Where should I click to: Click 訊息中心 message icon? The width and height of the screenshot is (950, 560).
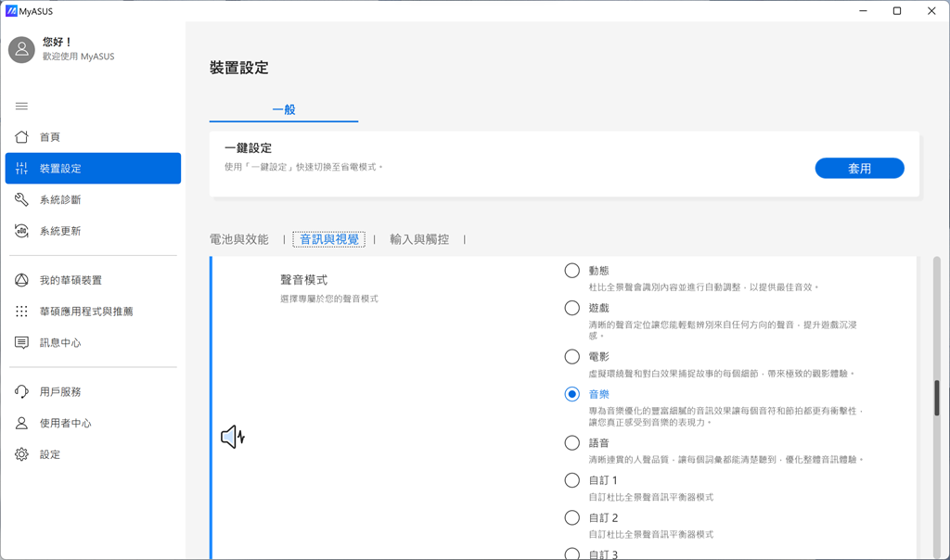pos(21,343)
